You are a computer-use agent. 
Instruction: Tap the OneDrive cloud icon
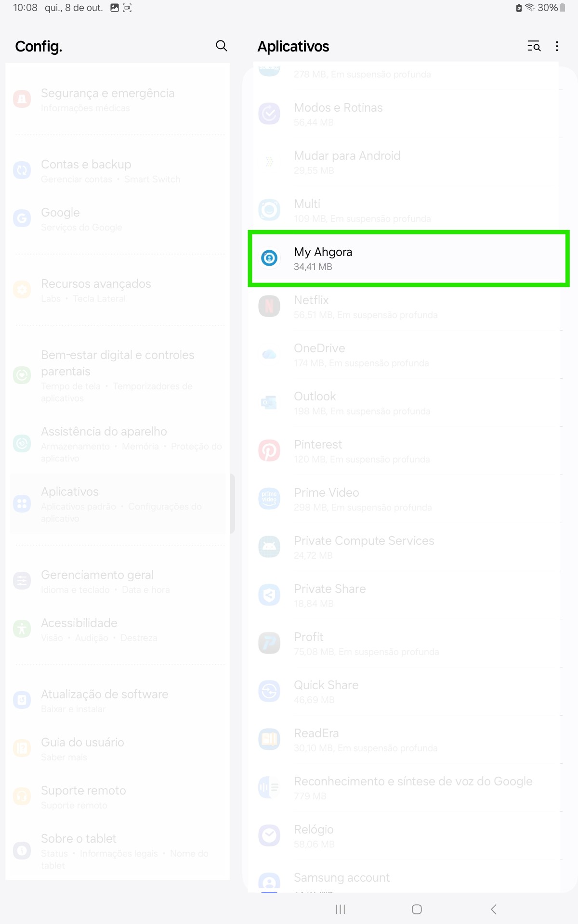point(269,354)
